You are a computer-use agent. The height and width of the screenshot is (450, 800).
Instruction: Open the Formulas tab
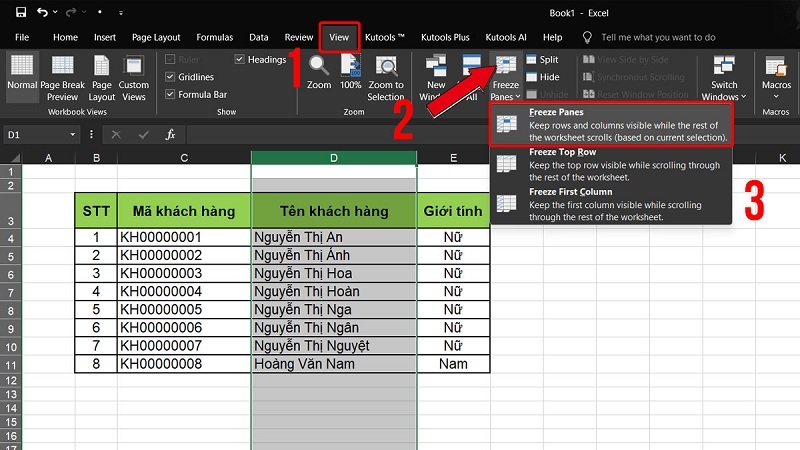click(x=214, y=37)
